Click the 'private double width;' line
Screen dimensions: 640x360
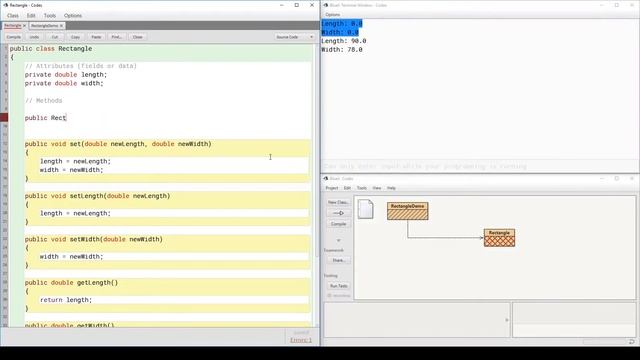coord(64,83)
